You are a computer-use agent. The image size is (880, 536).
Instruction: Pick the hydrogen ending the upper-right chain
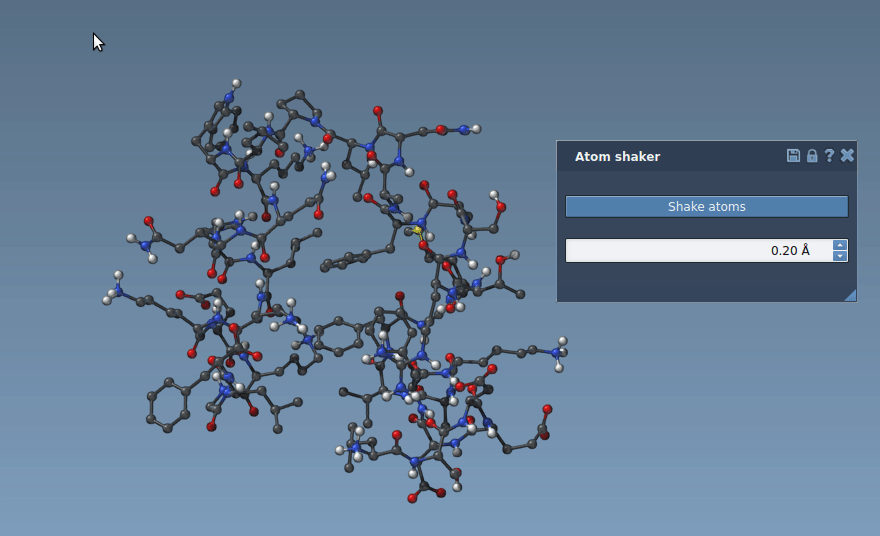(476, 129)
